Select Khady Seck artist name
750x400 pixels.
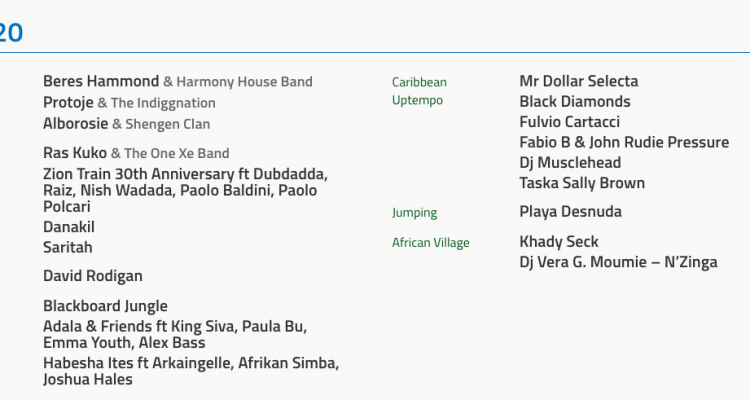[559, 242]
